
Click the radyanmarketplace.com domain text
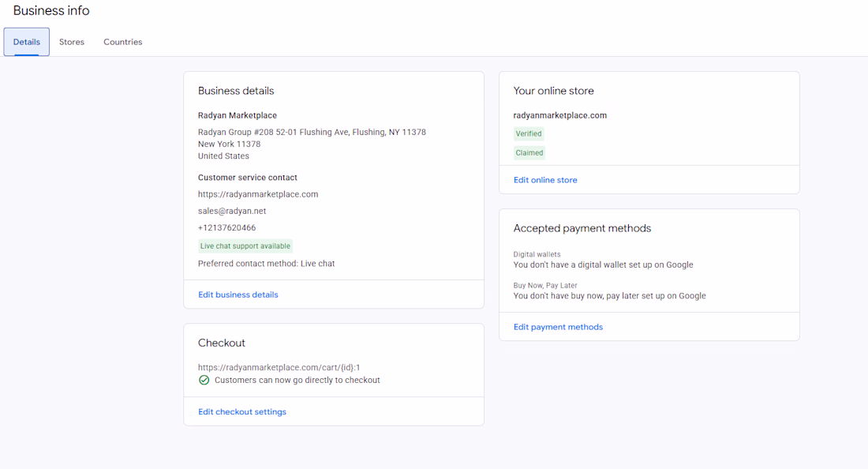point(560,115)
